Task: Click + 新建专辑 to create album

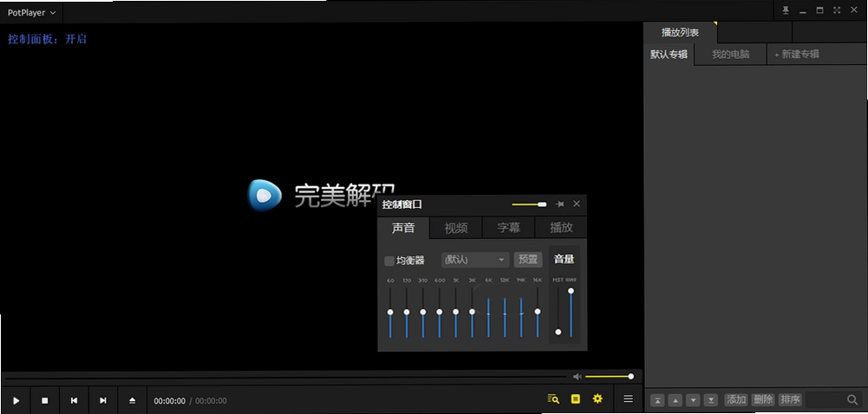Action: click(797, 55)
